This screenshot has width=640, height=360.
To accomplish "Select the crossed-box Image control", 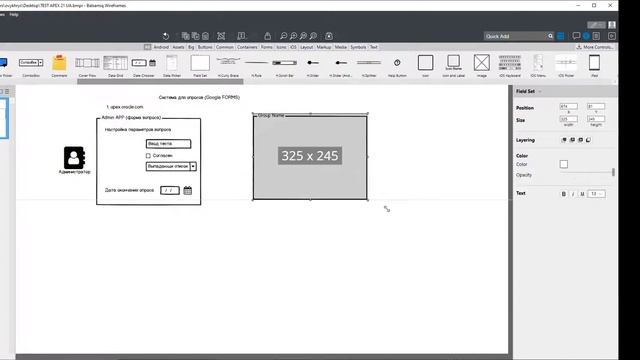I will click(x=482, y=65).
